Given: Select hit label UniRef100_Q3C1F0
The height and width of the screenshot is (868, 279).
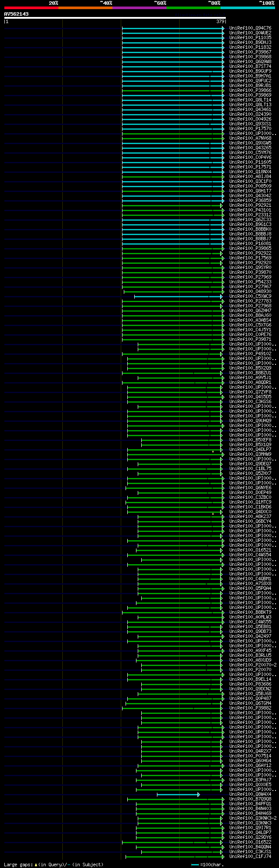Looking at the screenshot, I should [x=250, y=182].
